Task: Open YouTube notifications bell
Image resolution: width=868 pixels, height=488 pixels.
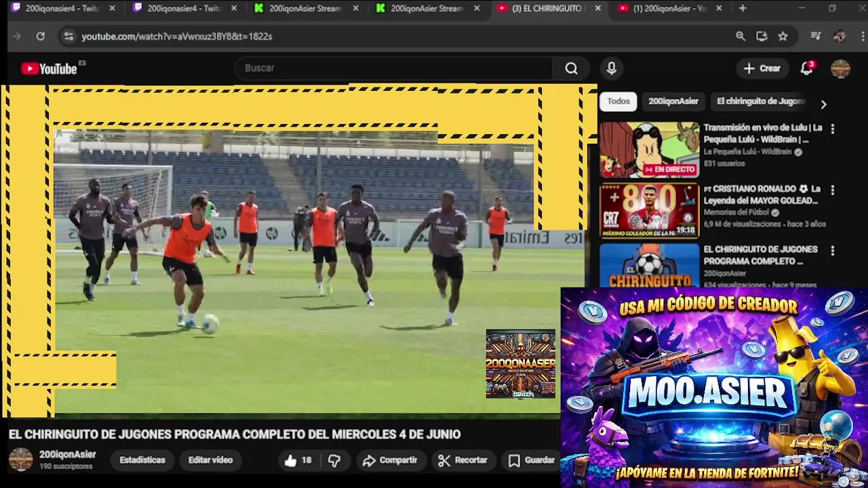Action: 806,68
